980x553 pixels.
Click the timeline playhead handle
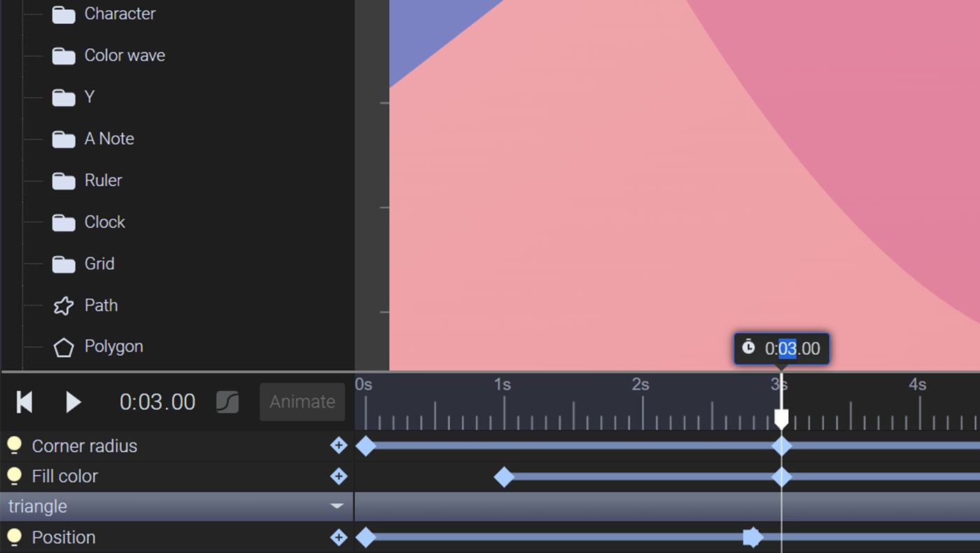click(781, 419)
